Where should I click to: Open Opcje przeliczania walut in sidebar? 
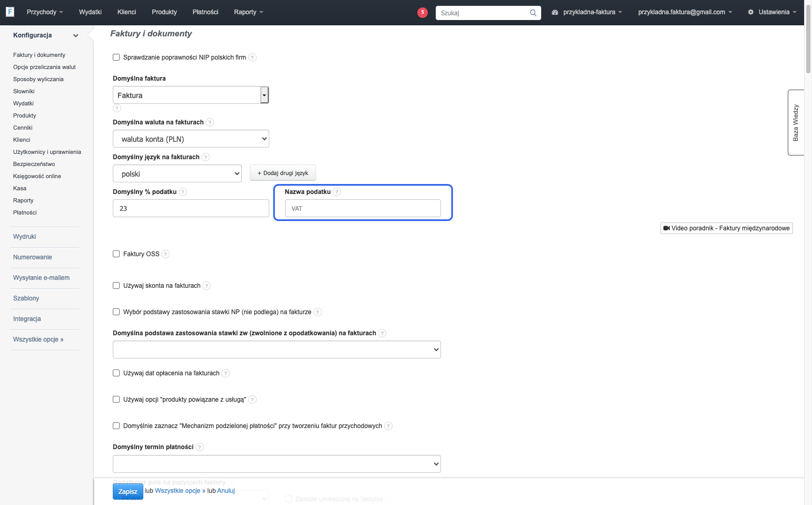pyautogui.click(x=44, y=67)
